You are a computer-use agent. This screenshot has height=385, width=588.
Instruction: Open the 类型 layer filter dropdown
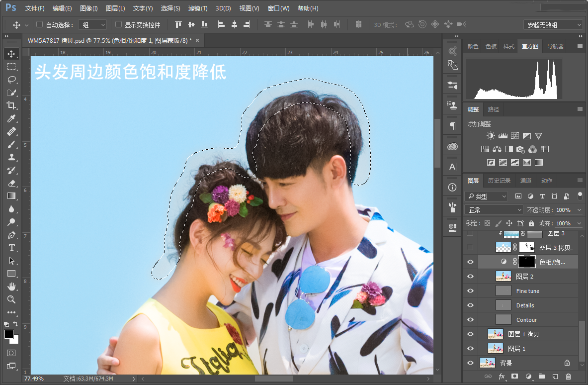tap(487, 196)
